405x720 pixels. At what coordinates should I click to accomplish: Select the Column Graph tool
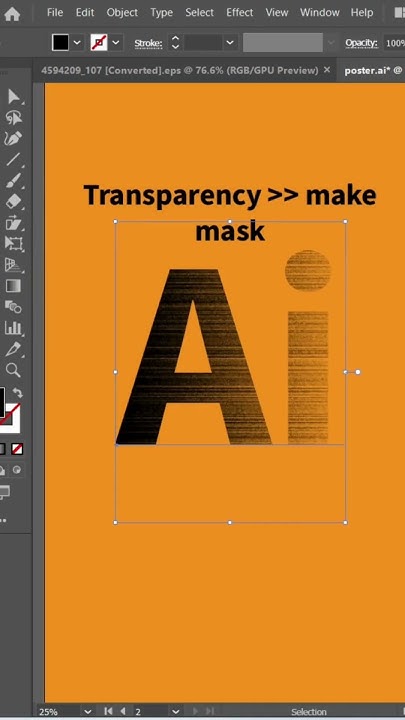pos(14,328)
